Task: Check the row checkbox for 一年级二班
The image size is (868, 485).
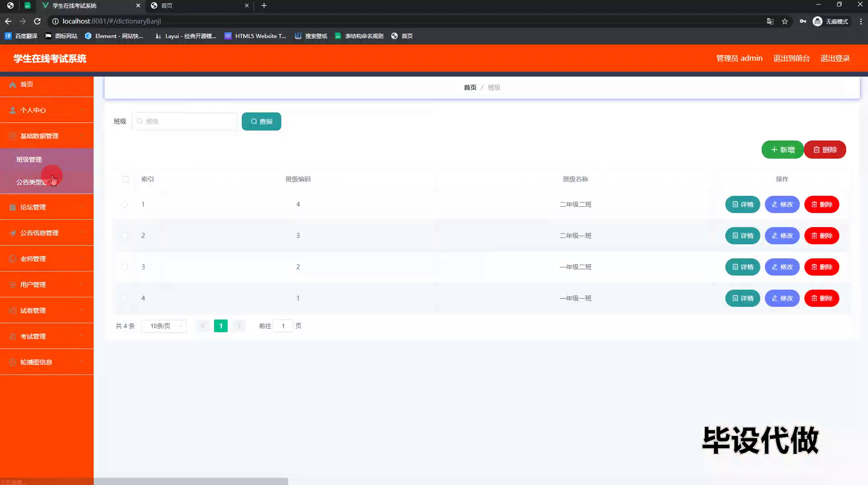Action: (x=125, y=267)
